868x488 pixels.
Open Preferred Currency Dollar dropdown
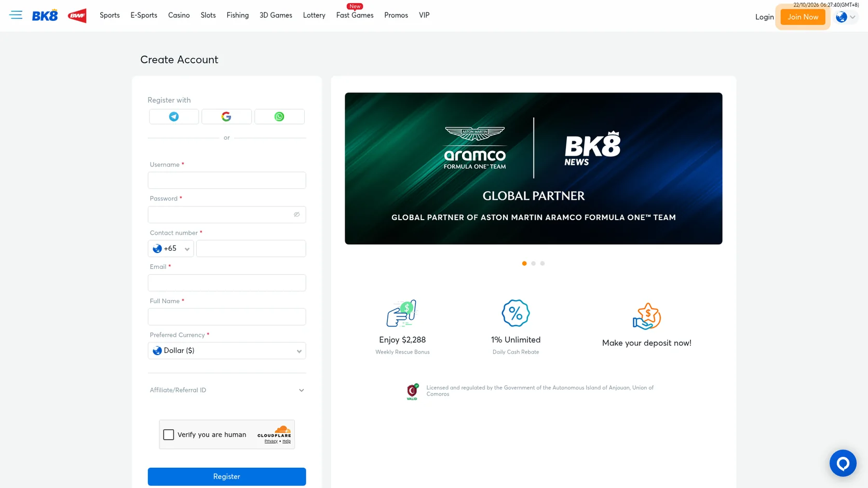227,351
